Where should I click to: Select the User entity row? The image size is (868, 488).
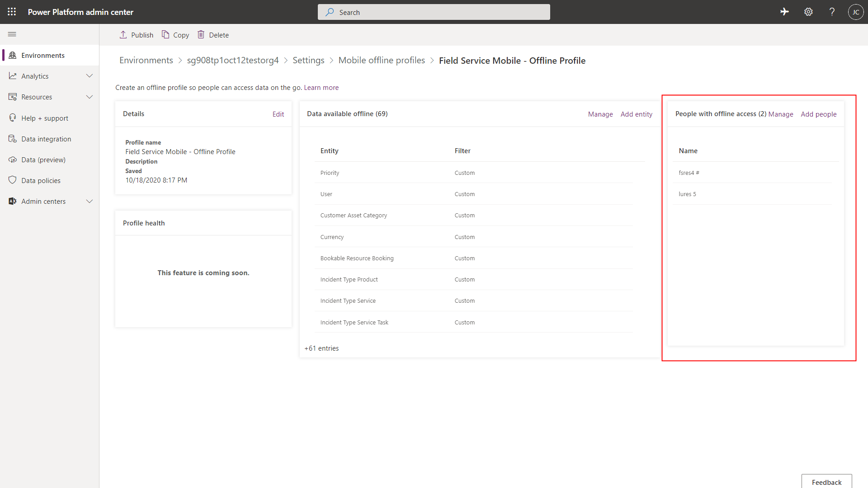tap(473, 194)
